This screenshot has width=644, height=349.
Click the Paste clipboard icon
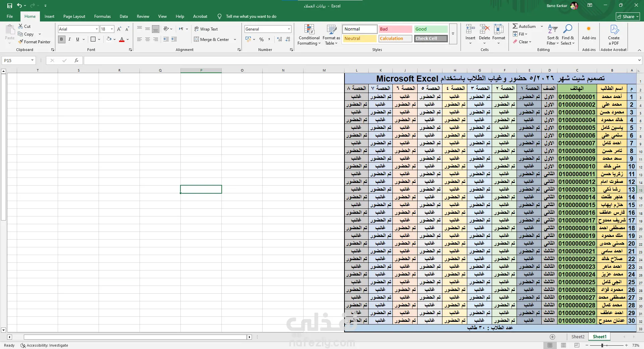[x=10, y=30]
